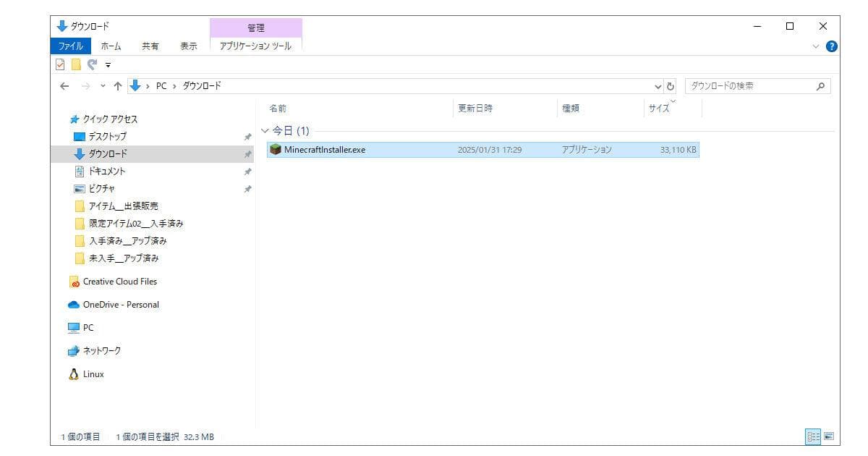Click the date 2025/01/31 17:29
The height and width of the screenshot is (456, 868).
(490, 150)
